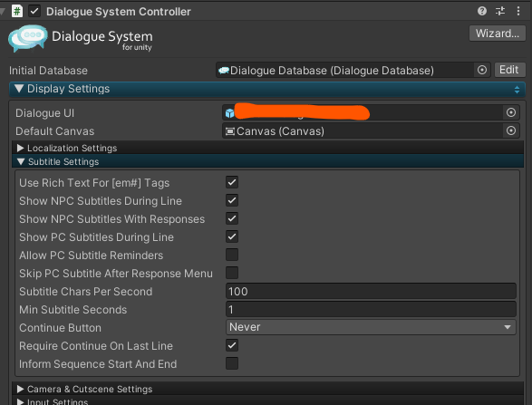This screenshot has width=532, height=405.
Task: Uncheck Show PC Subtitles During Line
Action: point(232,236)
